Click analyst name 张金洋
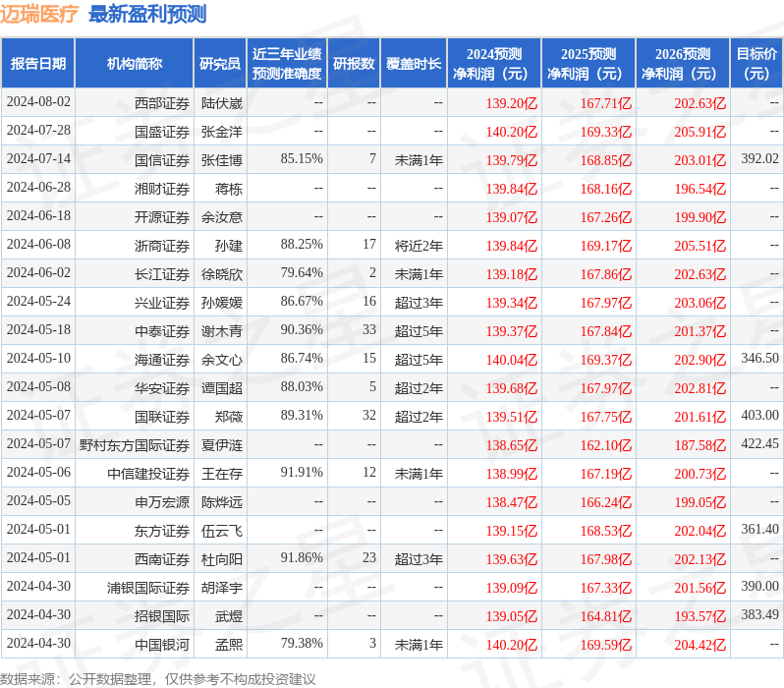The width and height of the screenshot is (784, 688). click(x=222, y=132)
